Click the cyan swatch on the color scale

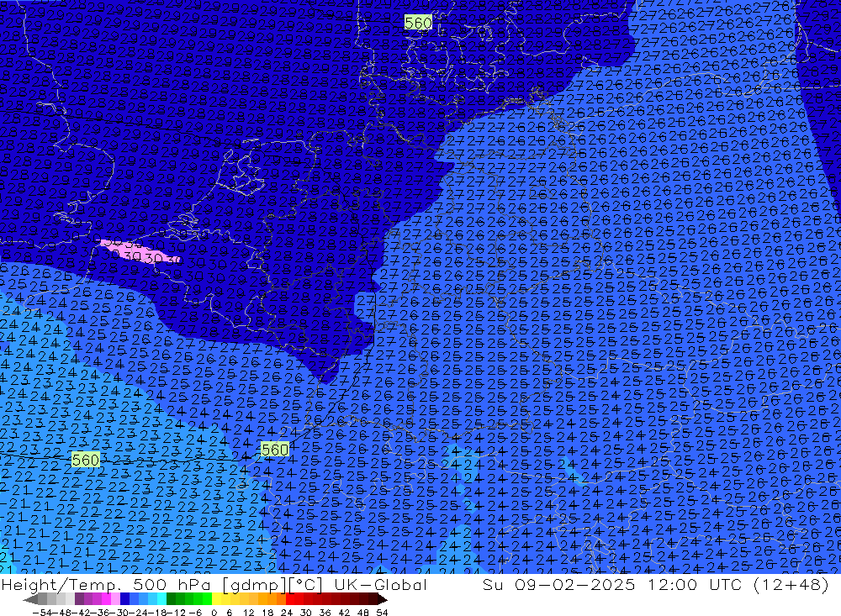point(161,598)
